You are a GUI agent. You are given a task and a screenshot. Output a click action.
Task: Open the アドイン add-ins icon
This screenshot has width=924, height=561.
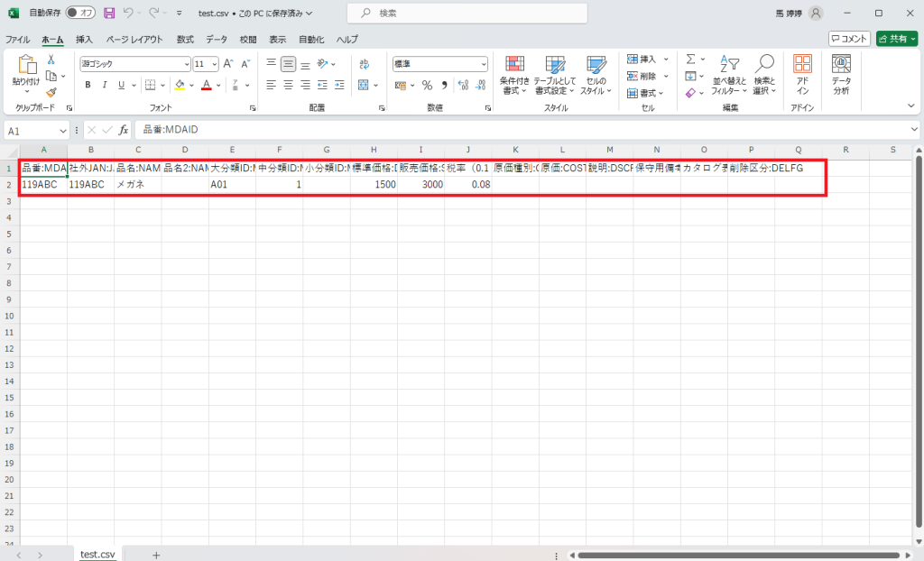click(x=802, y=75)
